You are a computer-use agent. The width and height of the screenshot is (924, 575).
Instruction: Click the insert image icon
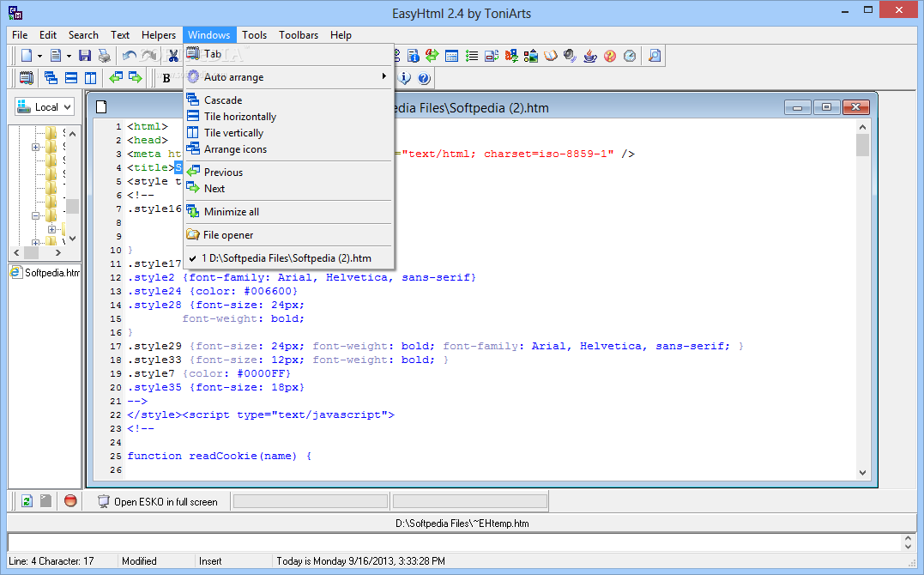tap(531, 56)
